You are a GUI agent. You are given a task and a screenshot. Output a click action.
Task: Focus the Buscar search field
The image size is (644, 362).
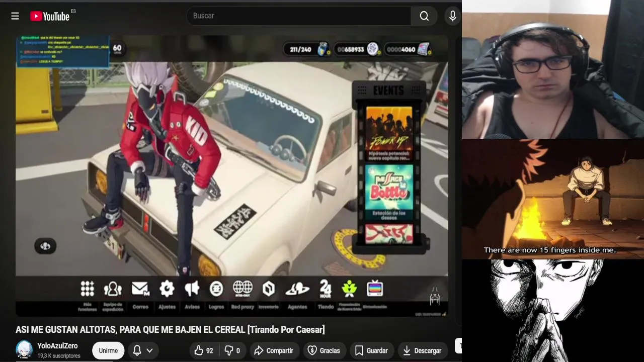pos(299,16)
